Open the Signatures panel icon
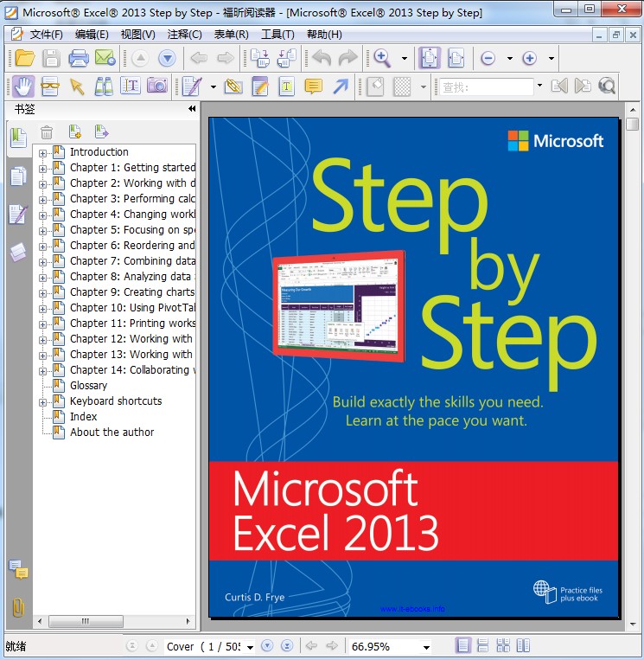The image size is (644, 660). click(x=18, y=215)
